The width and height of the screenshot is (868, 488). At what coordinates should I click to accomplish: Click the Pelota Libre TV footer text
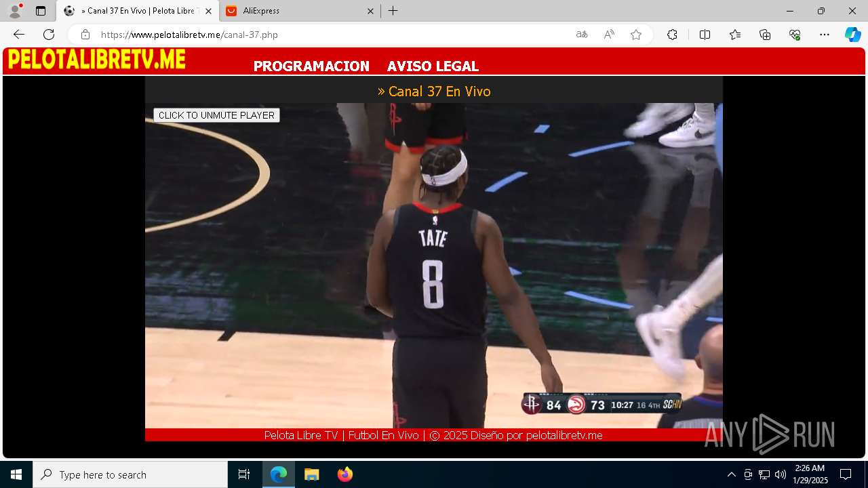(x=433, y=435)
